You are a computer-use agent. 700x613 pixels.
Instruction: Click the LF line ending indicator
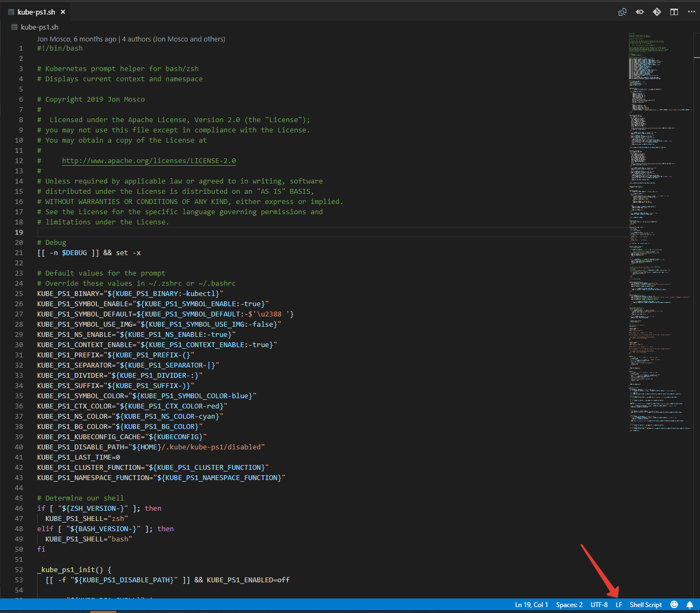[x=619, y=604]
